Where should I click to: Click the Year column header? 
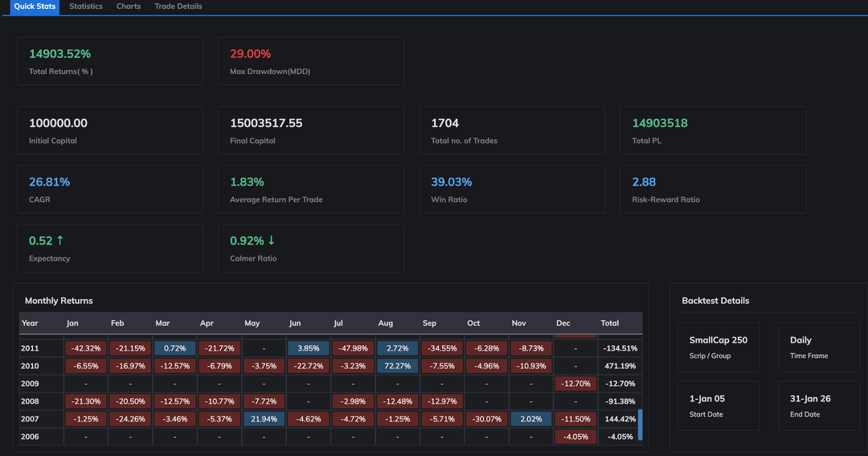coord(31,323)
